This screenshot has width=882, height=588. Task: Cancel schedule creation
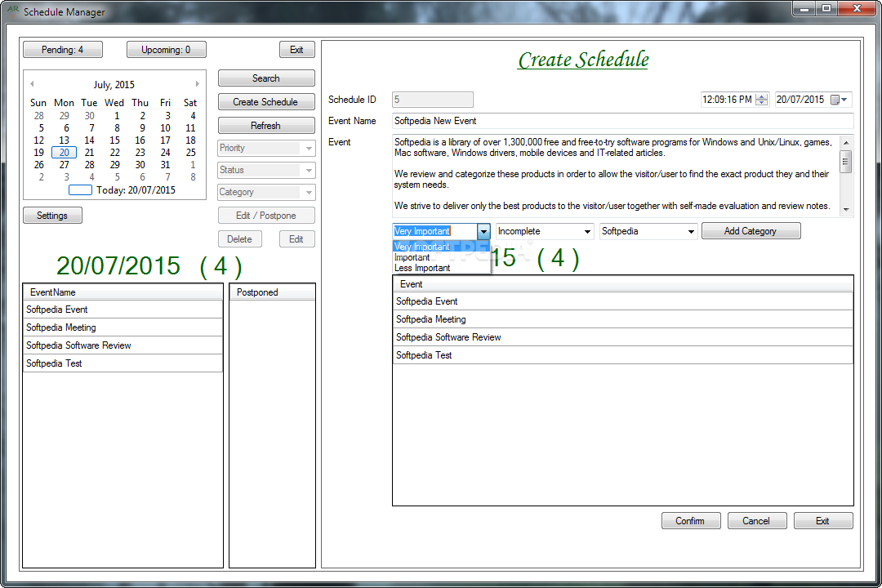(x=756, y=521)
